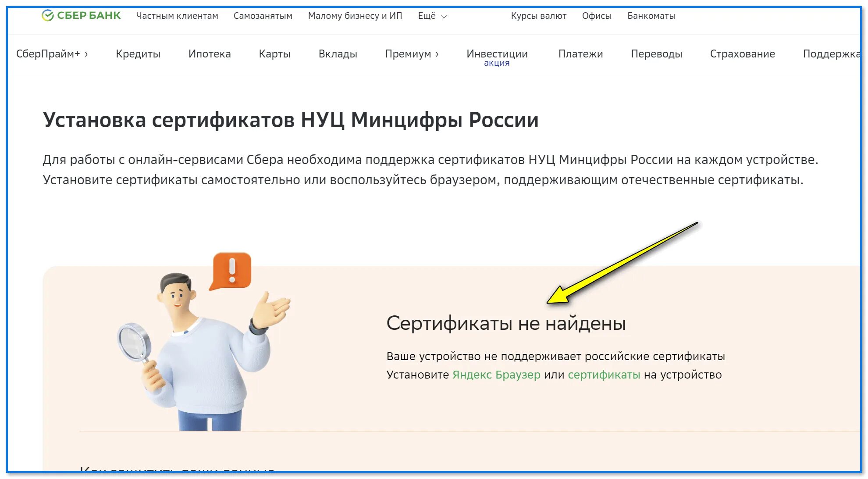Expand the Ещё dropdown menu
The width and height of the screenshot is (868, 479).
(432, 16)
